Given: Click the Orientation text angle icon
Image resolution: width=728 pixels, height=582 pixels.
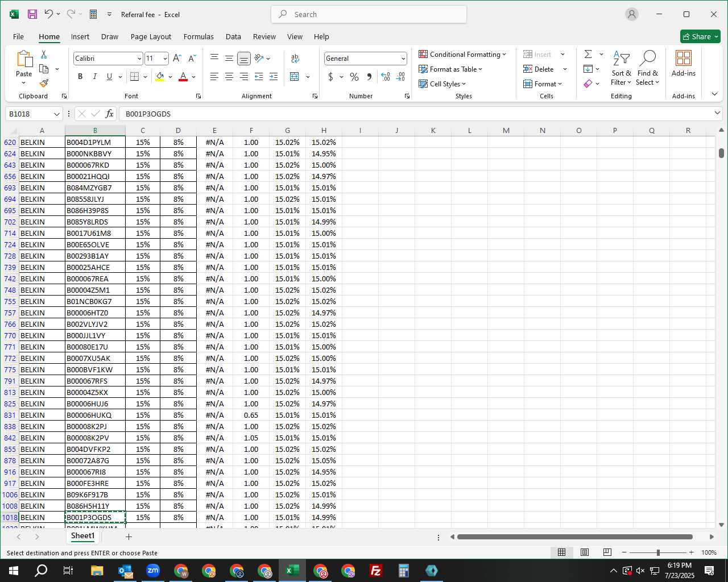Looking at the screenshot, I should point(259,58).
